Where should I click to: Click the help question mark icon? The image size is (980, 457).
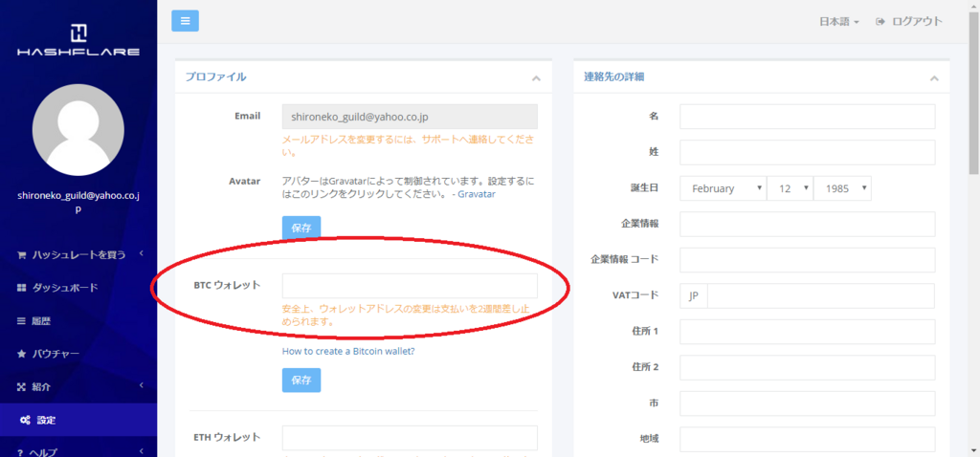pos(21,452)
